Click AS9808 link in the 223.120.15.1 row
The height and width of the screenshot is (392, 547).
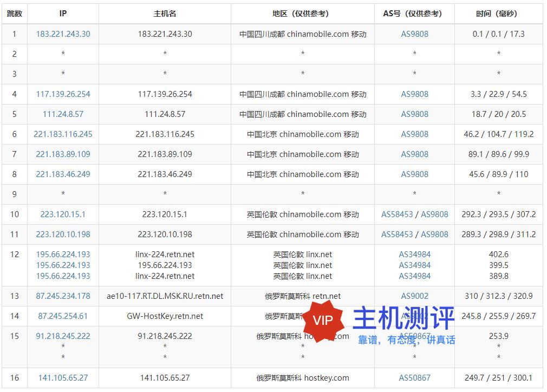point(434,214)
